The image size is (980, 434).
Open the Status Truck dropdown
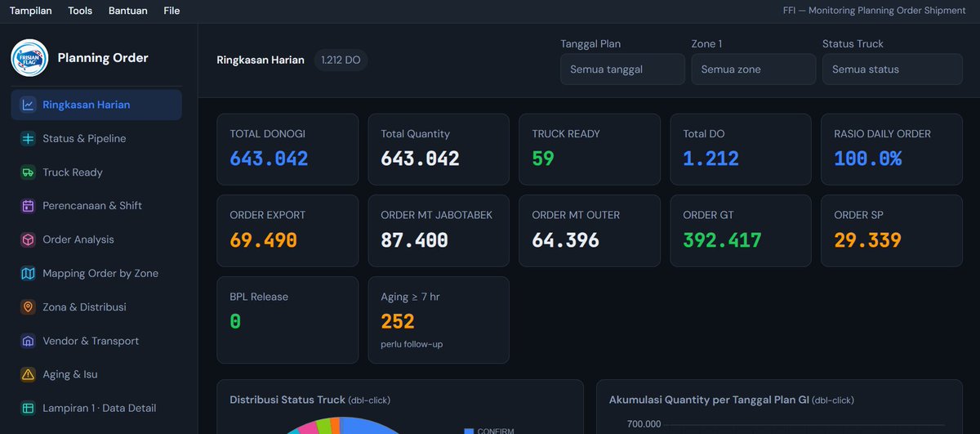click(892, 69)
